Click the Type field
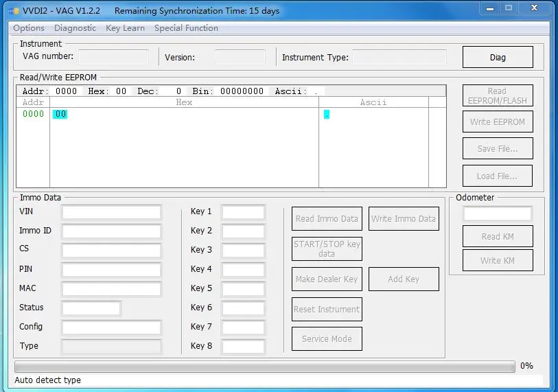The width and height of the screenshot is (558, 392). click(111, 347)
